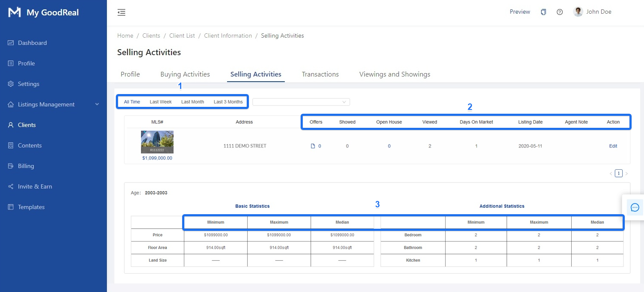The image size is (644, 292).
Task: Open the help question mark icon
Action: click(559, 12)
